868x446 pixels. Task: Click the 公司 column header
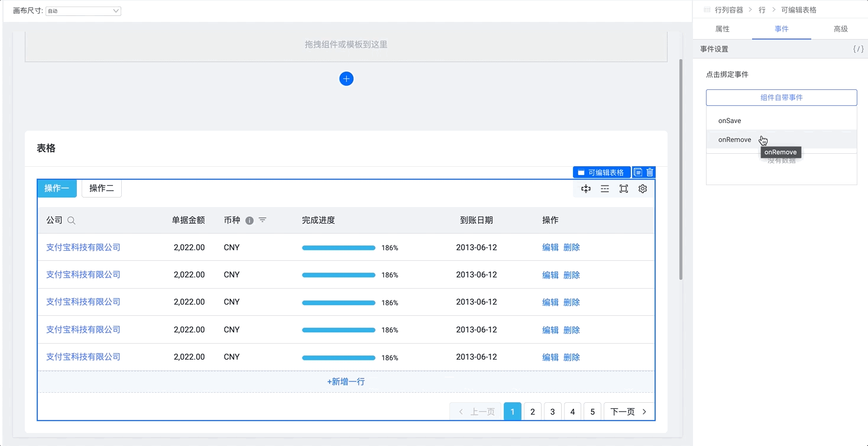(x=54, y=220)
